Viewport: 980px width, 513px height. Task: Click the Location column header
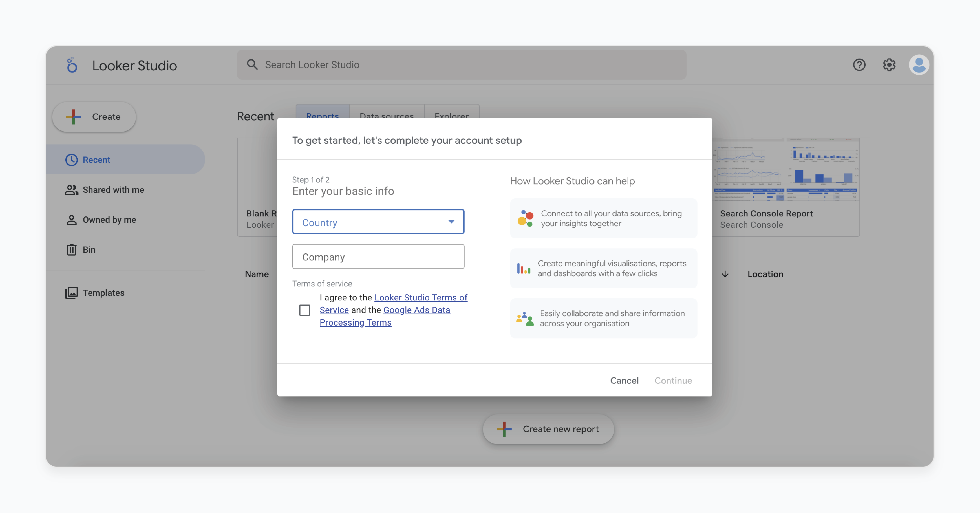(765, 274)
